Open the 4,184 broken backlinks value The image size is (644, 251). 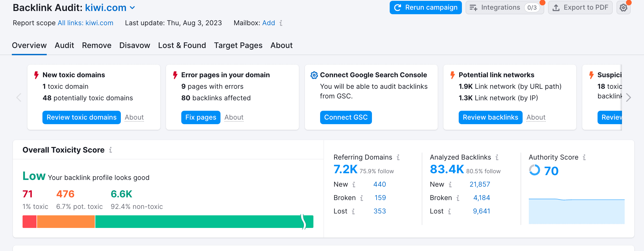[482, 198]
